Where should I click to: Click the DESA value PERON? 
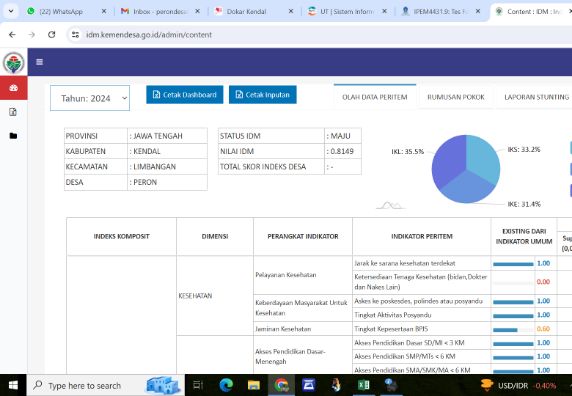tap(145, 182)
